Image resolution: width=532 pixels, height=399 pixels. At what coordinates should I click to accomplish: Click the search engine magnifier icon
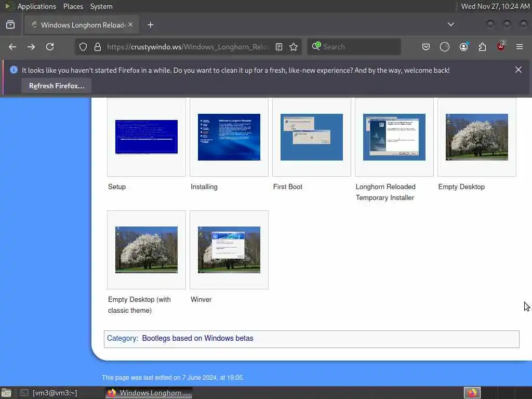316,46
